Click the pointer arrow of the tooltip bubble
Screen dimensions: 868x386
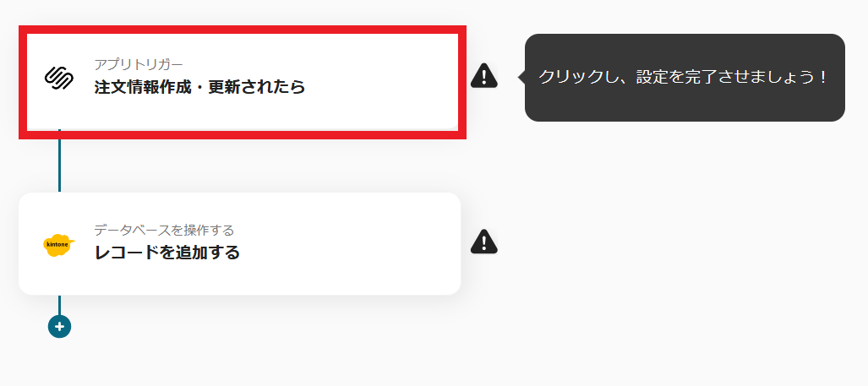[521, 78]
